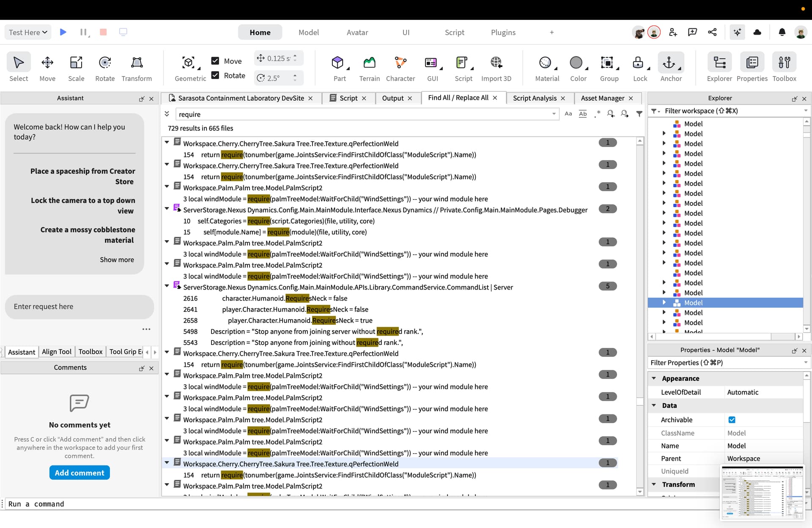Image resolution: width=812 pixels, height=528 pixels.
Task: Open search history dropdown in find field
Action: click(x=554, y=114)
